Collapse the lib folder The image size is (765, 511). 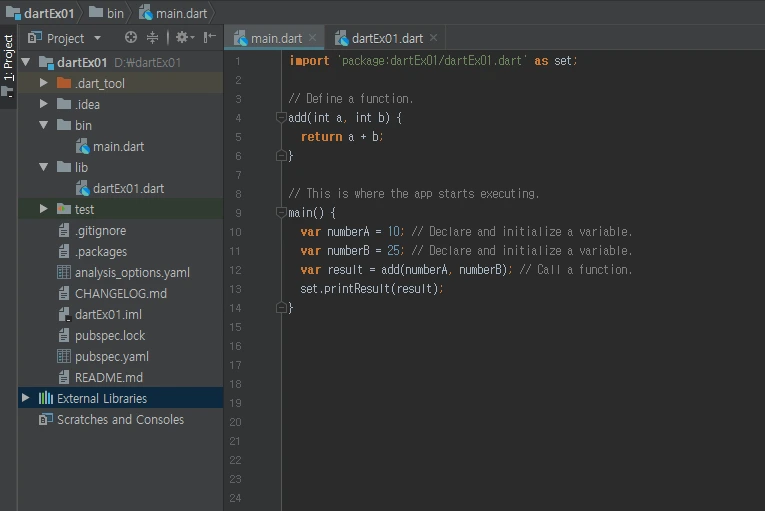(x=43, y=167)
